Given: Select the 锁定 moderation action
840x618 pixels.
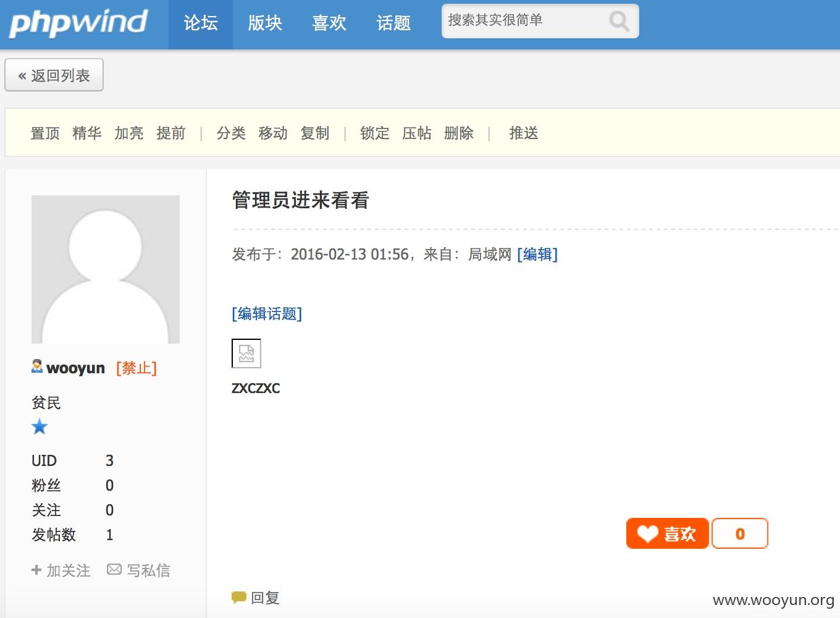Looking at the screenshot, I should coord(375,133).
